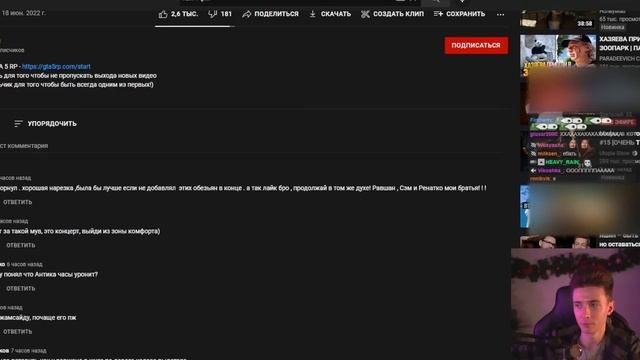Open the recommended video thumbnail showing 38:58
This screenshot has width=640, height=360.
point(558,19)
